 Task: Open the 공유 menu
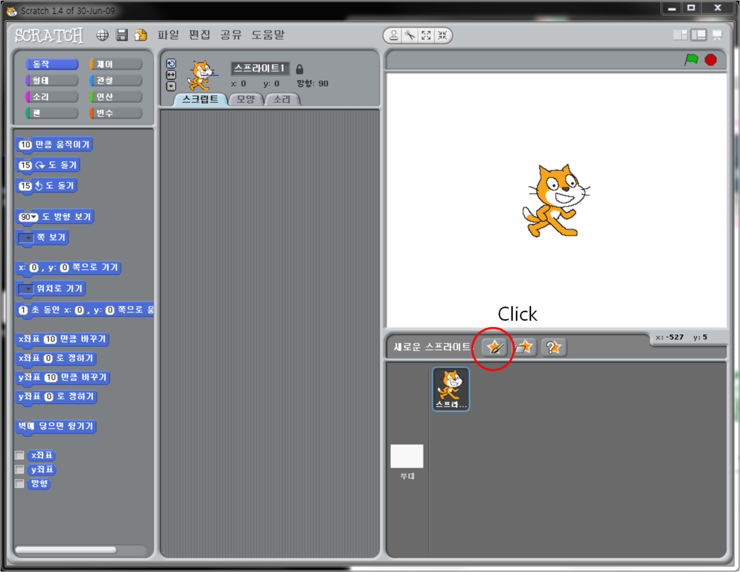pos(231,35)
